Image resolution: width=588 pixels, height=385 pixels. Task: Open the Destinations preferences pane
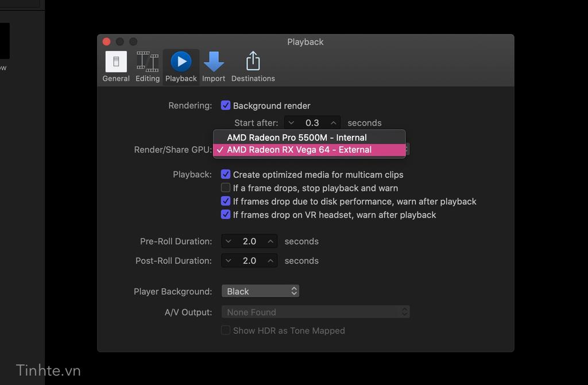point(253,67)
